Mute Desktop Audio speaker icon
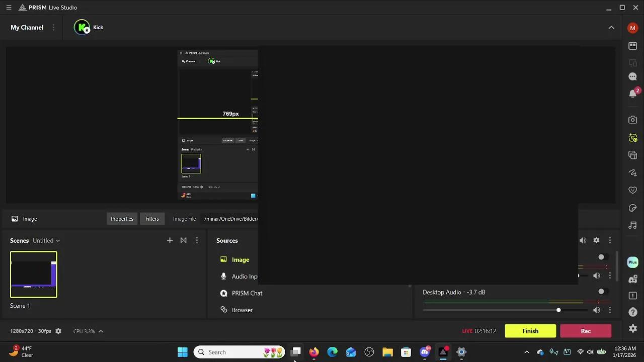 597,310
